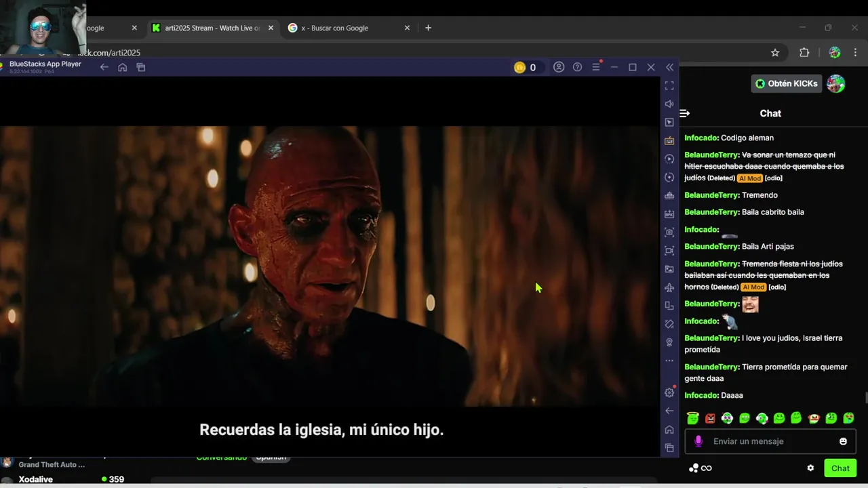Toggle BlueStacks fullscreen icon in sidebar

pyautogui.click(x=669, y=85)
